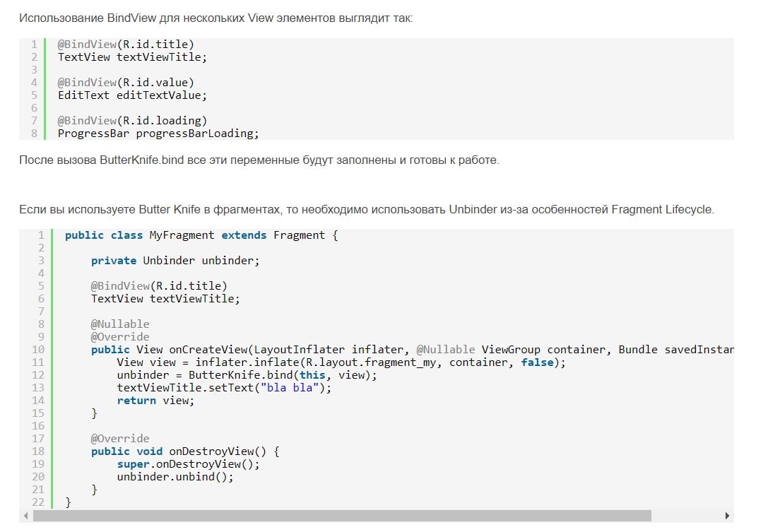Click line number 22 in the second code block
Screen dimensions: 780x532
pyautogui.click(x=38, y=502)
